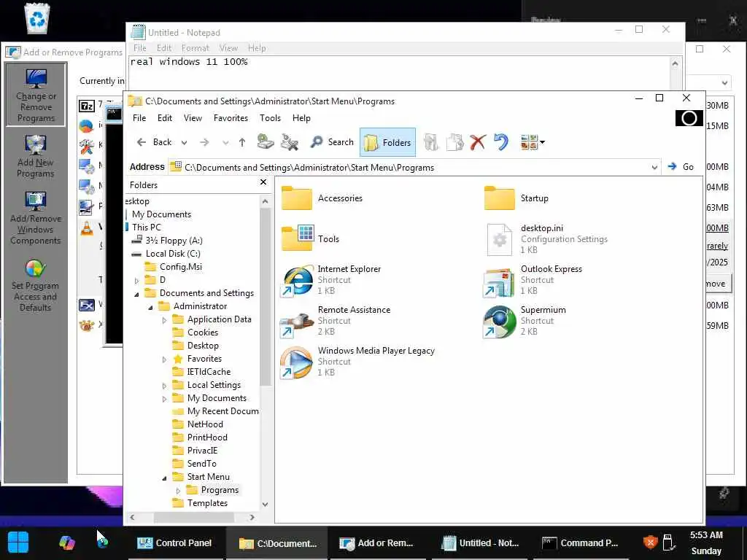Viewport: 747px width, 560px height.
Task: Expand the Favorites tree node
Action: pos(164,359)
